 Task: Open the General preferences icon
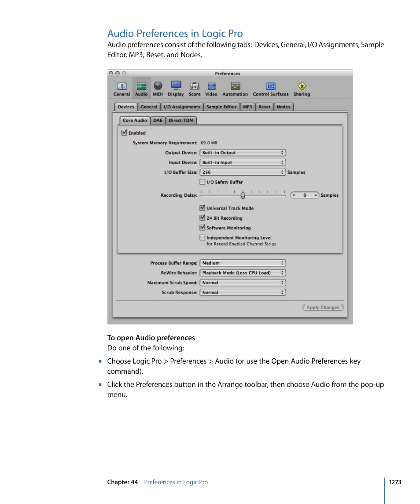pyautogui.click(x=122, y=89)
